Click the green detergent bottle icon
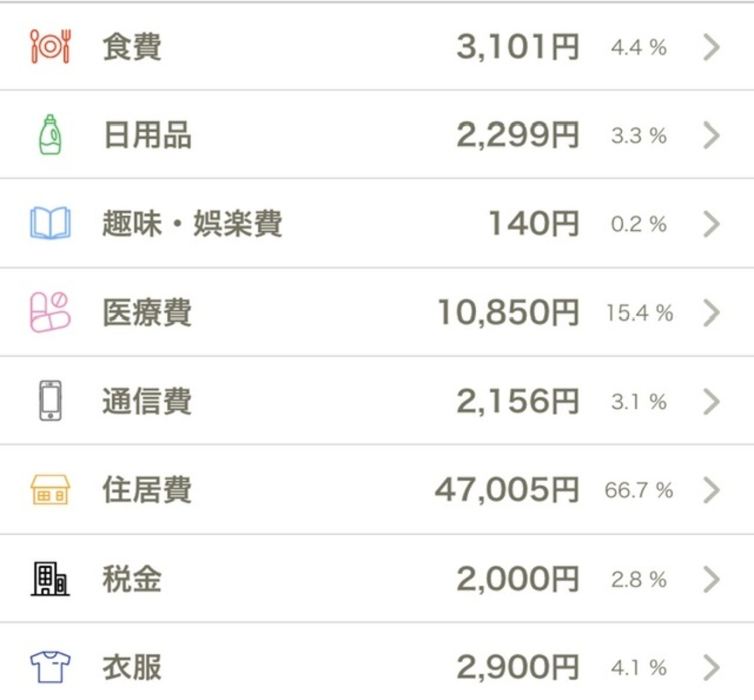 (50, 135)
